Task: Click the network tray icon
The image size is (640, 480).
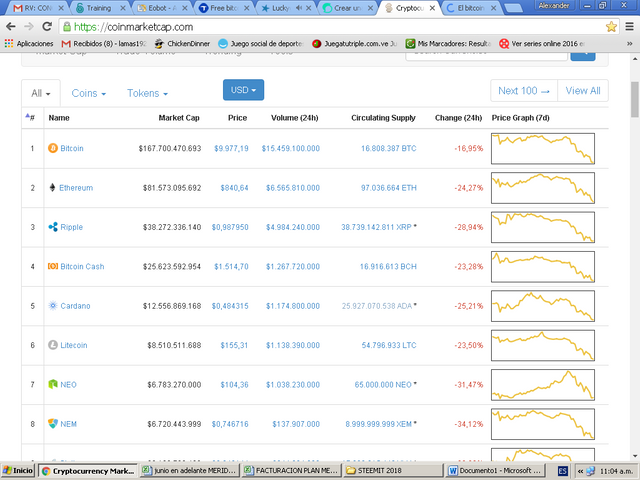Action: (x=590, y=471)
